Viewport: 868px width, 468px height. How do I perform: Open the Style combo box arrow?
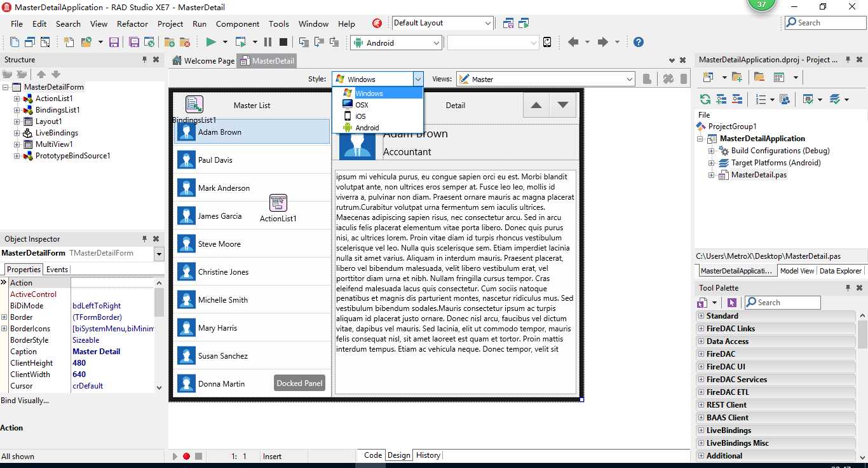point(418,79)
